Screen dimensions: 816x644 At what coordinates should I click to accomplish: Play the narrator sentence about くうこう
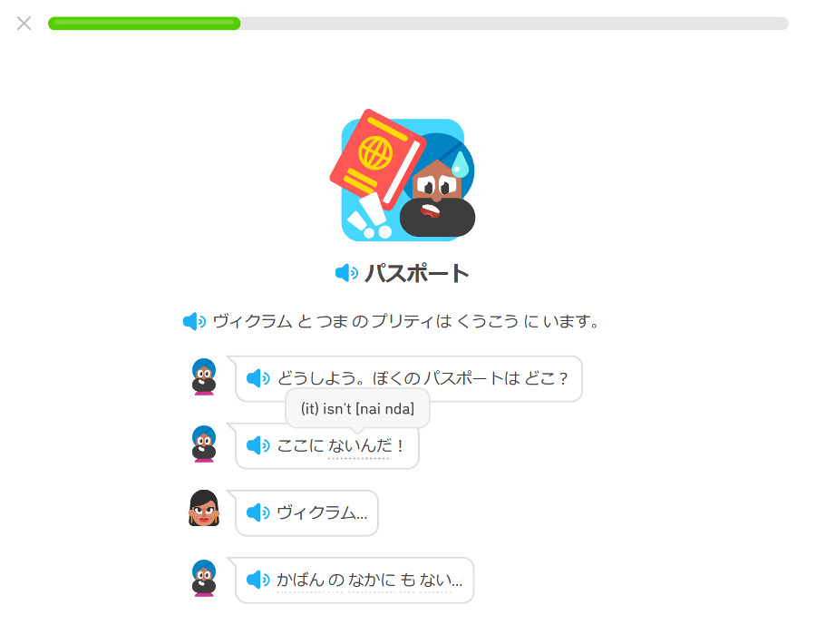(194, 322)
